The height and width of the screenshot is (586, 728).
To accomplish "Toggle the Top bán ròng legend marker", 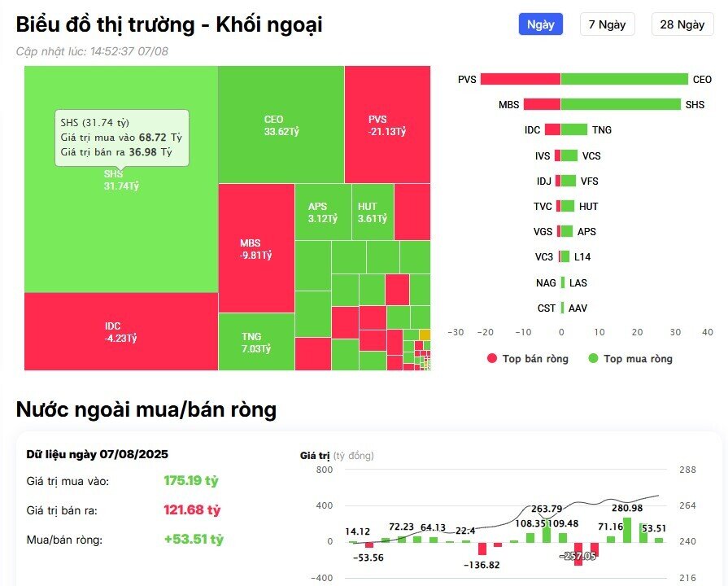I will tap(491, 359).
